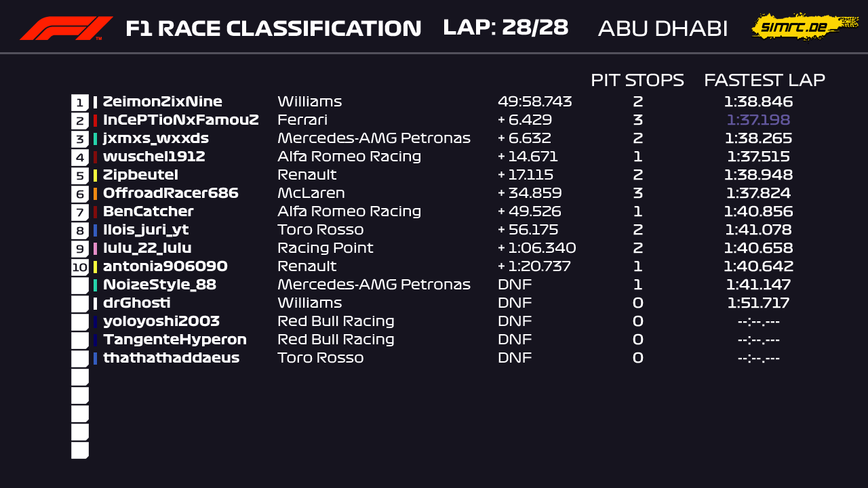Click the winner's race time 49:58.743

coord(534,102)
